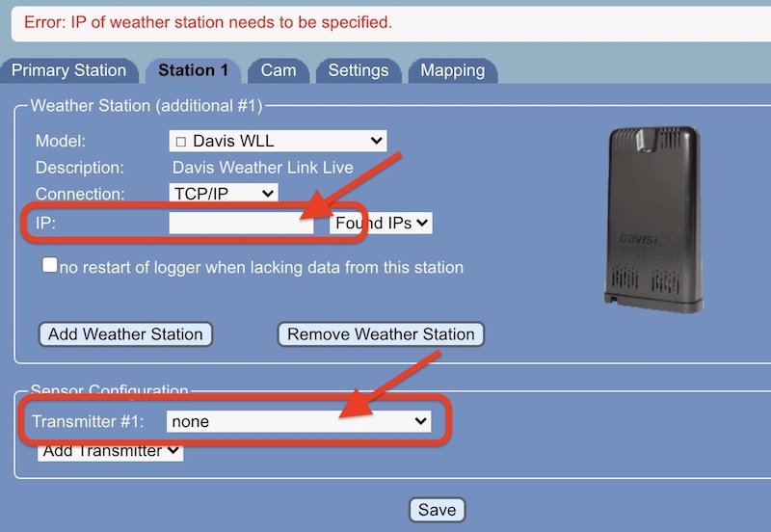Enable the no restart of logger checkbox
The height and width of the screenshot is (532, 771).
coord(50,266)
